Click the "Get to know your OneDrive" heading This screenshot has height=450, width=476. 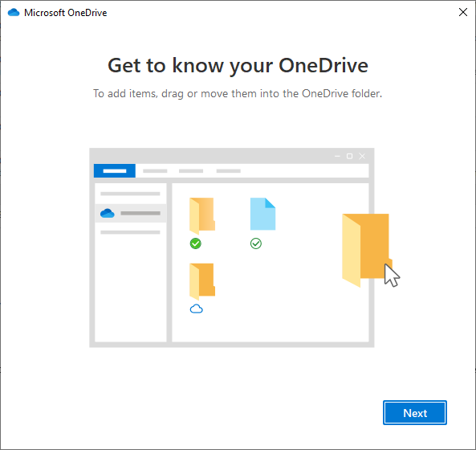(x=238, y=66)
